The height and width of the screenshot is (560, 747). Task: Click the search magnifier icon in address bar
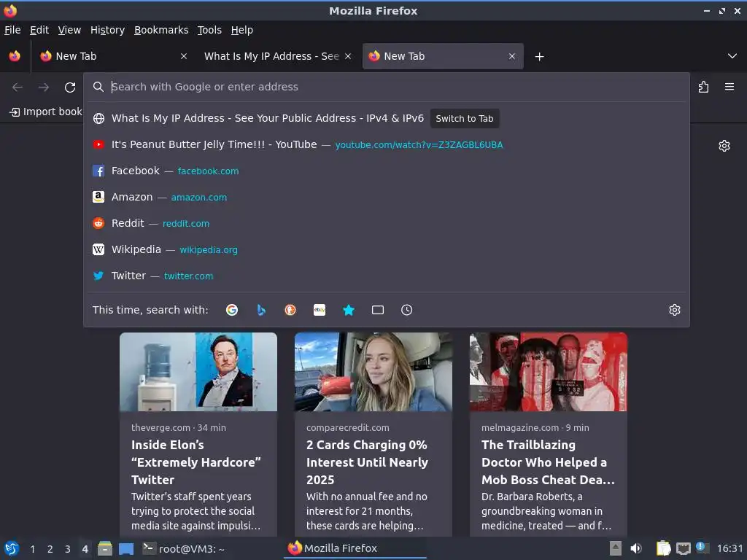click(98, 87)
